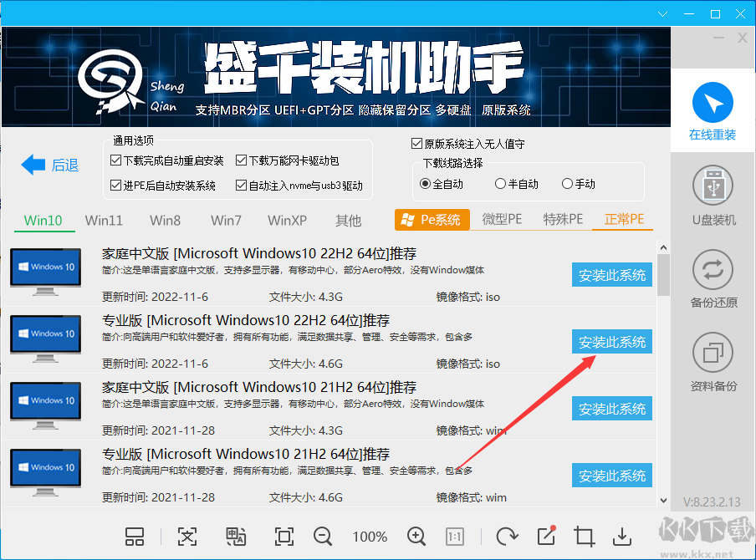Click the rotate icon near bottom toolbar
Viewport: 756px width, 560px height.
point(507,537)
